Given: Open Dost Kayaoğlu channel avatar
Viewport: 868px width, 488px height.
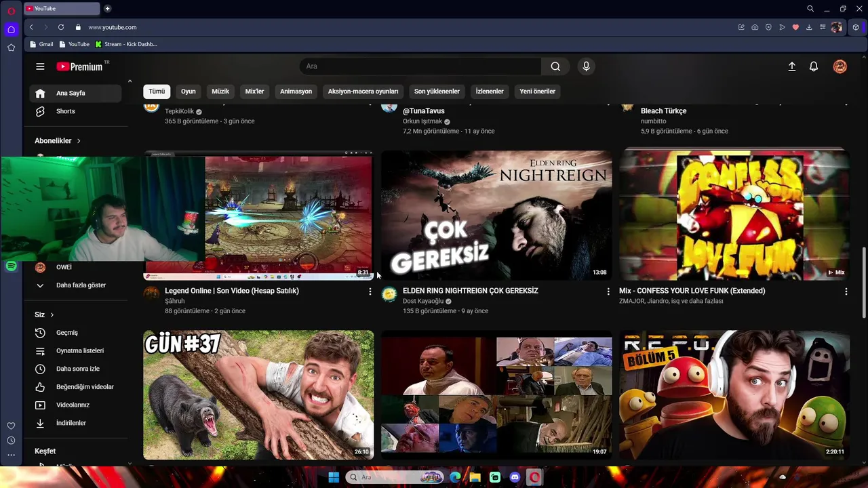Looking at the screenshot, I should click(389, 293).
